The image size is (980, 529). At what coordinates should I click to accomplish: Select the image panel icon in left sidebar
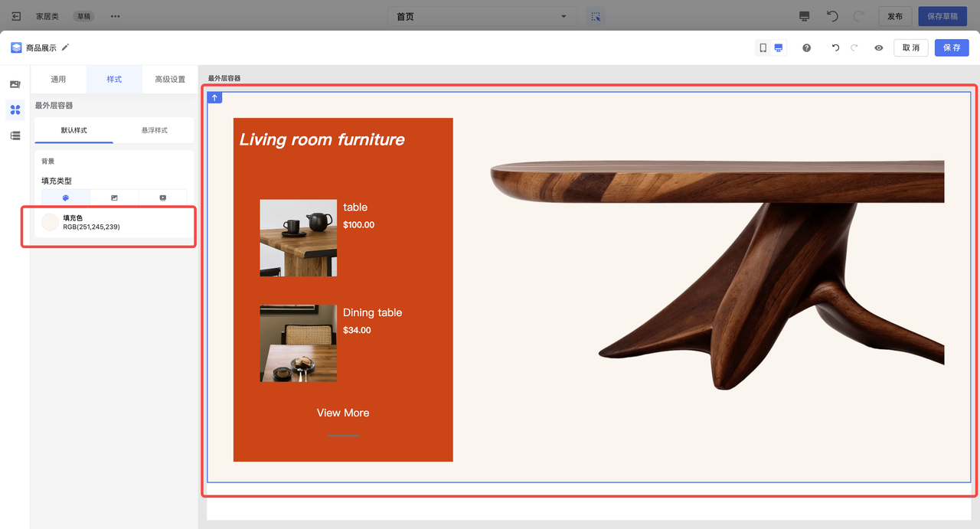coord(15,84)
